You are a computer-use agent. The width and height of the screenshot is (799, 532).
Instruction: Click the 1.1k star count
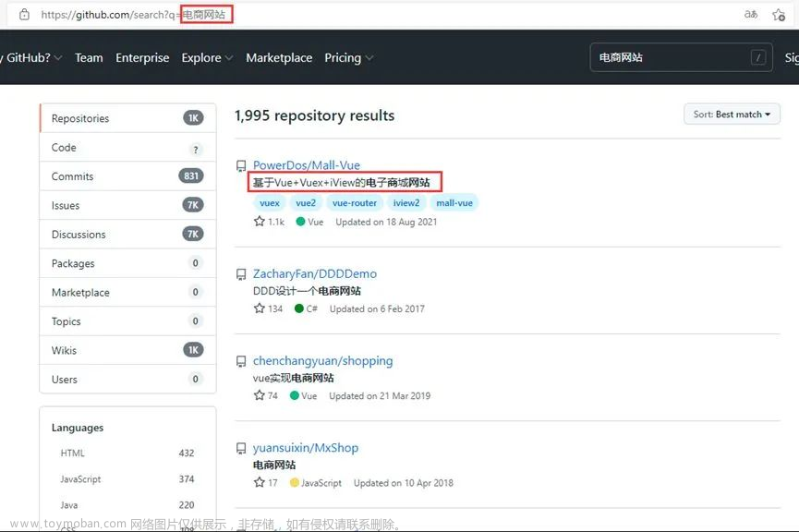click(x=276, y=222)
